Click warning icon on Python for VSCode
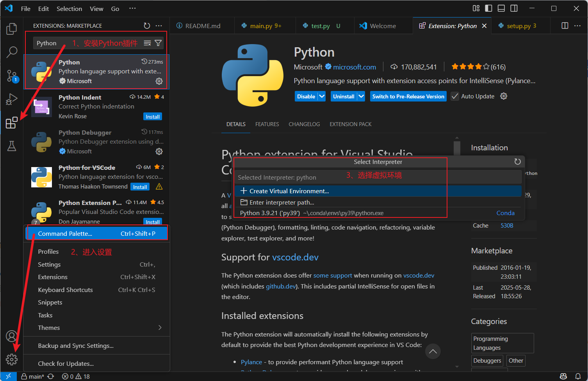Screen dimensions: 588x381 click(159, 187)
